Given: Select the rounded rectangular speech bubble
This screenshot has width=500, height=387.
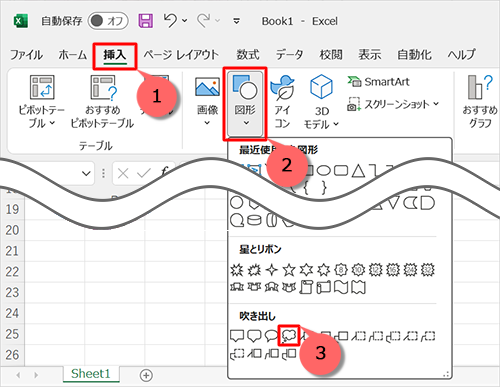Looking at the screenshot, I should click(254, 336).
